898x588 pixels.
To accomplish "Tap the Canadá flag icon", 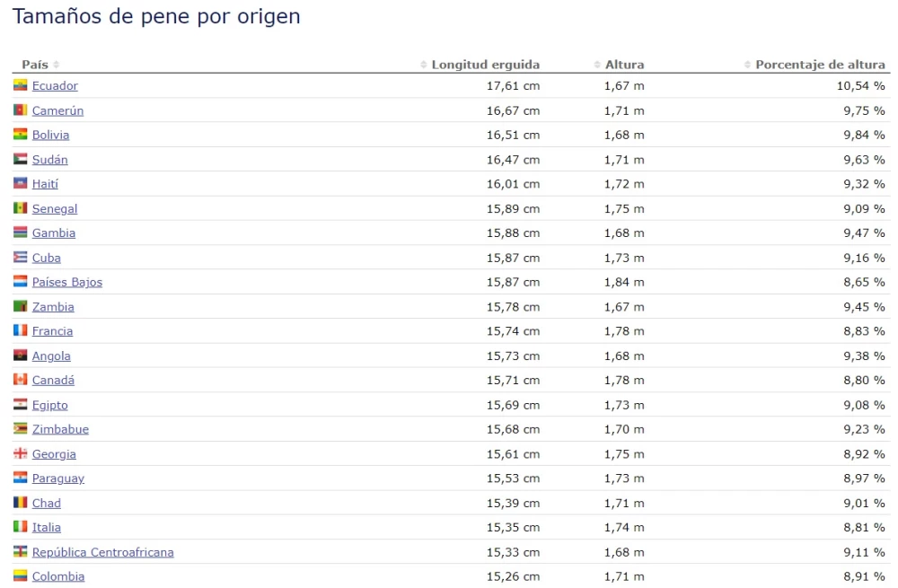I will point(20,380).
